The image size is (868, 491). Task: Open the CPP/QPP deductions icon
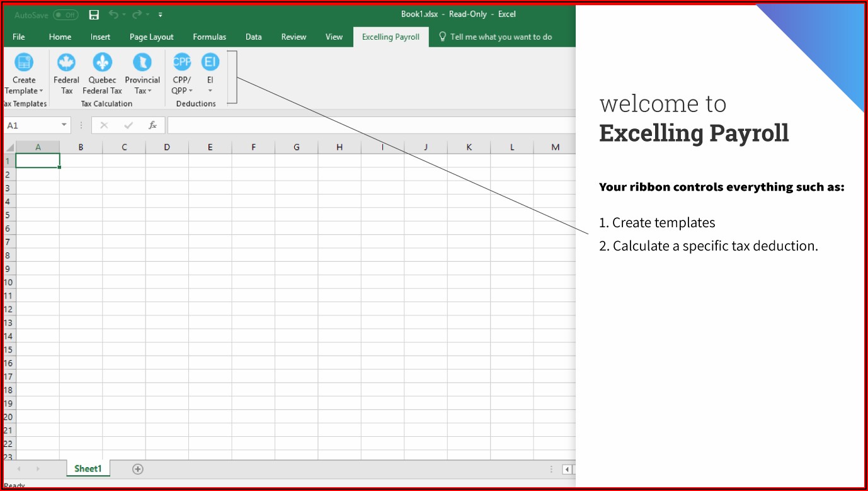pyautogui.click(x=182, y=62)
